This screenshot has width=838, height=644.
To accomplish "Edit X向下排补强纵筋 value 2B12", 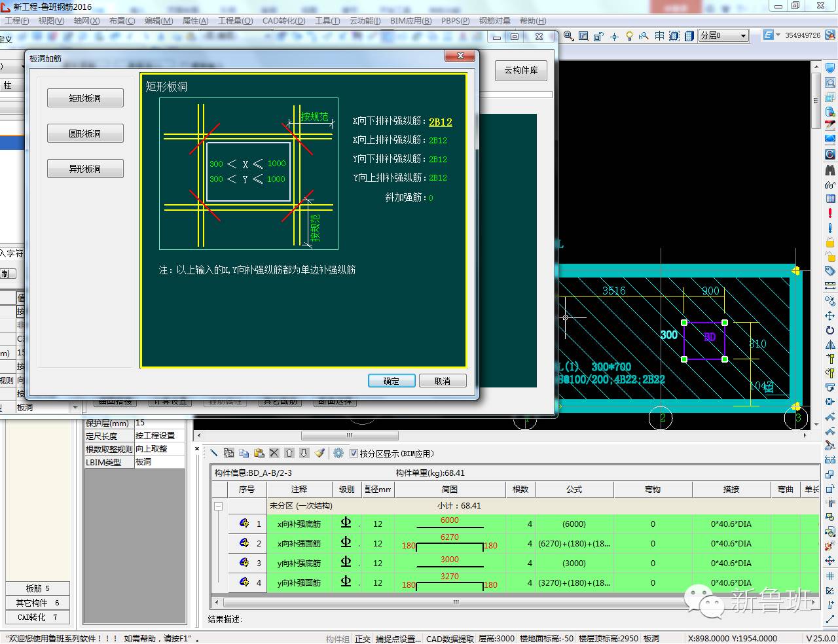I will tap(440, 122).
